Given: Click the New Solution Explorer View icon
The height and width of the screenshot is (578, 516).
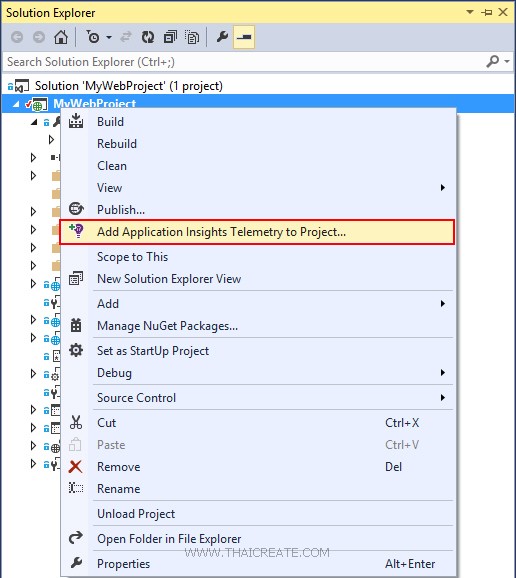Looking at the screenshot, I should pos(76,278).
